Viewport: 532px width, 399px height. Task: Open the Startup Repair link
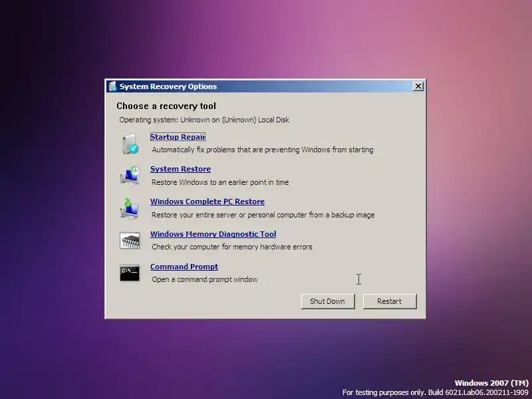[x=178, y=137]
